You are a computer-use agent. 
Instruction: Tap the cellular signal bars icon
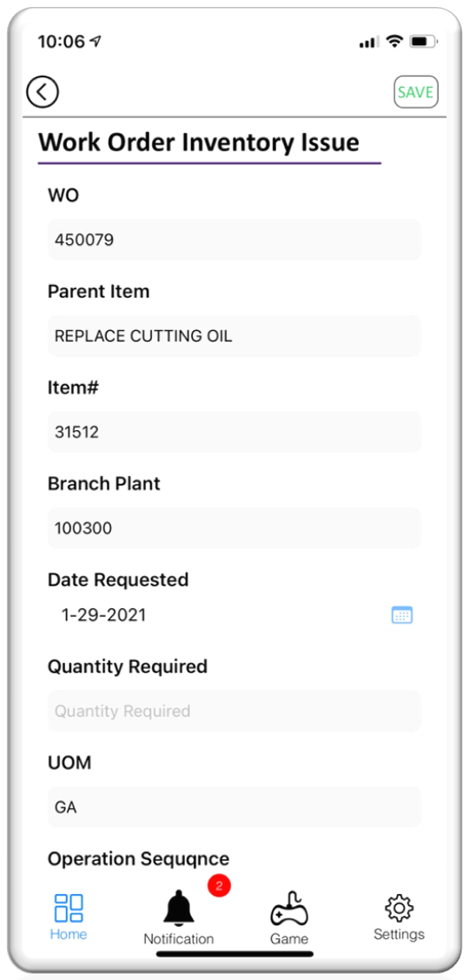[369, 43]
